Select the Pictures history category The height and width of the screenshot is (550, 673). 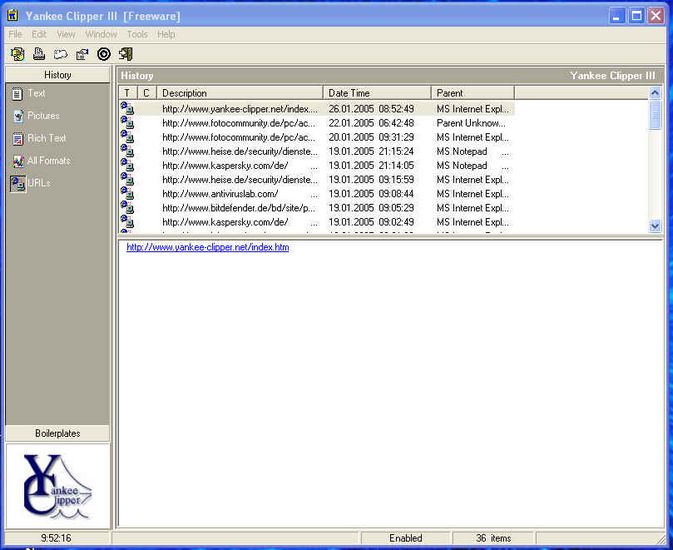[x=36, y=116]
